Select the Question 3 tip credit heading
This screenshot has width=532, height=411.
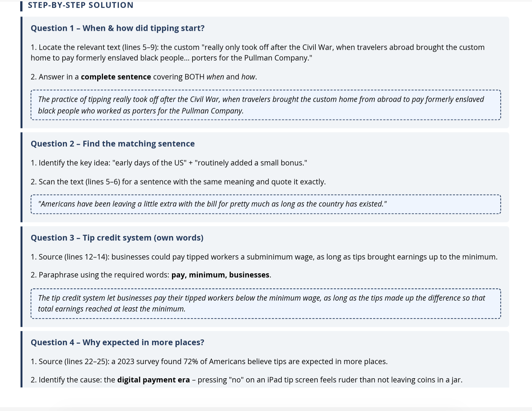pos(117,238)
